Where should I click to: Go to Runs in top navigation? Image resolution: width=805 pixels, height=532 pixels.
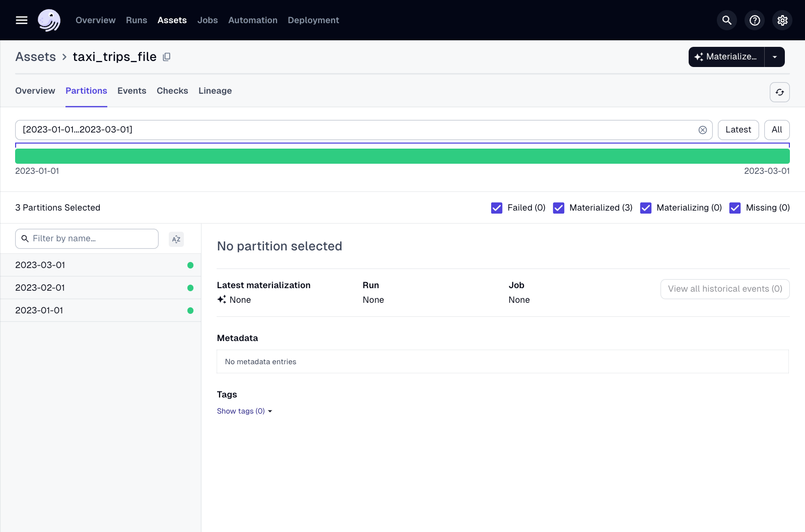coord(137,20)
